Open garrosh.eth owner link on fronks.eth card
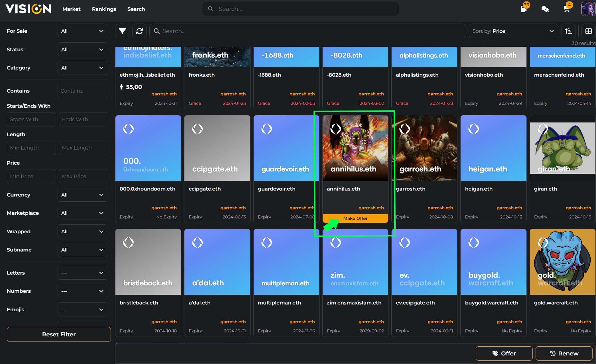 coord(233,94)
